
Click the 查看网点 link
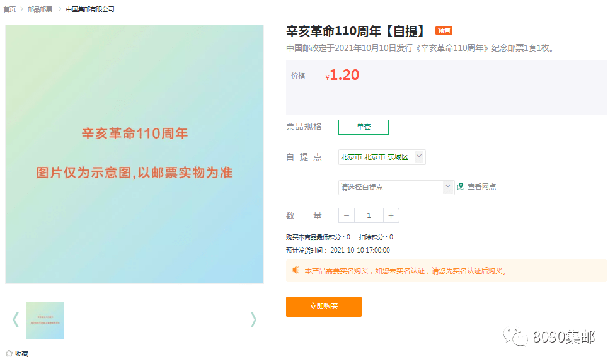481,186
